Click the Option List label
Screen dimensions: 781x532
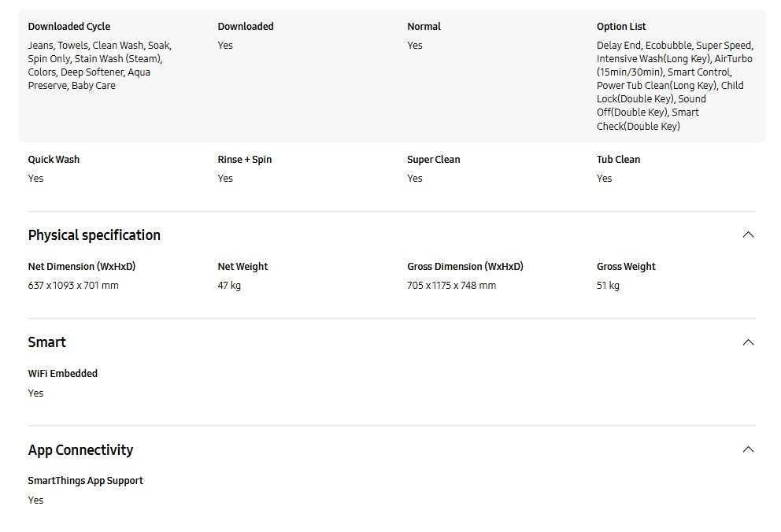point(621,27)
